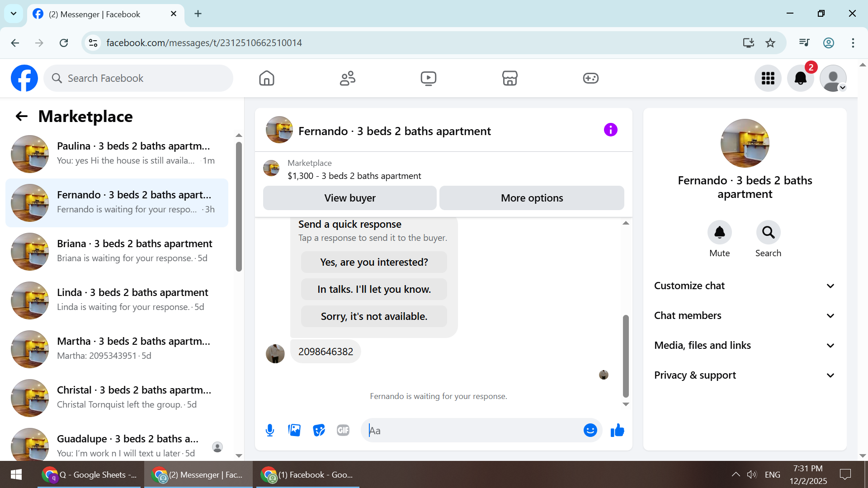This screenshot has width=868, height=488.
Task: Click the View buyer button
Action: pos(349,198)
